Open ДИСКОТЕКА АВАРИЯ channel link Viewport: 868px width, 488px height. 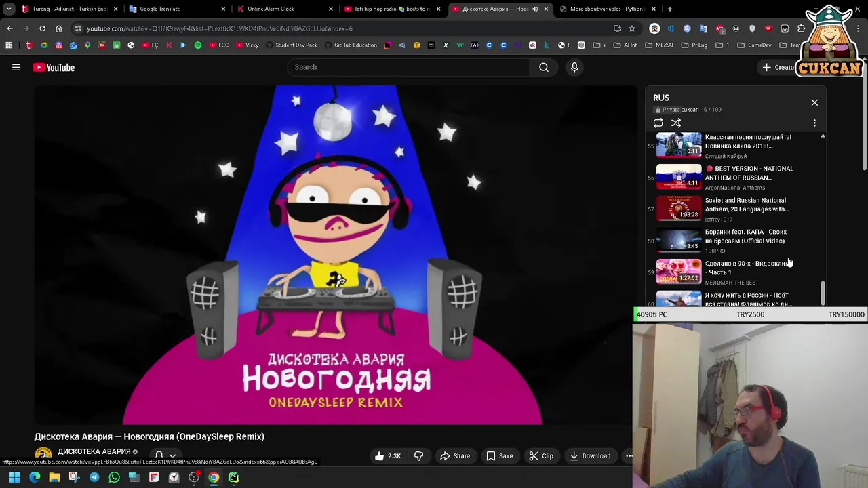pyautogui.click(x=94, y=451)
